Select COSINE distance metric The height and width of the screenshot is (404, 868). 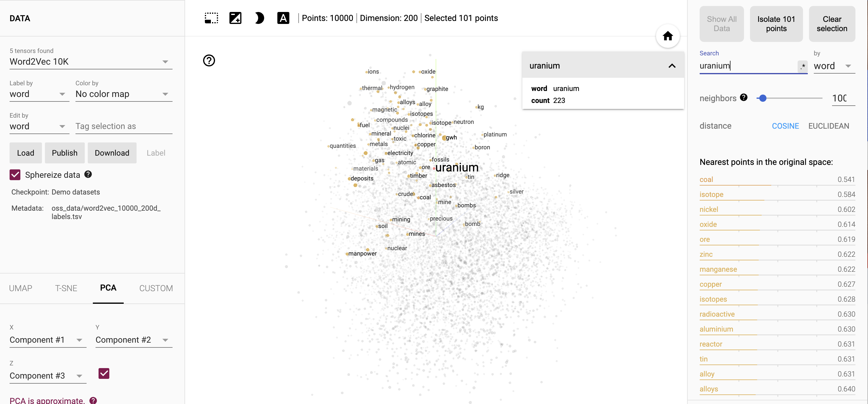coord(784,126)
